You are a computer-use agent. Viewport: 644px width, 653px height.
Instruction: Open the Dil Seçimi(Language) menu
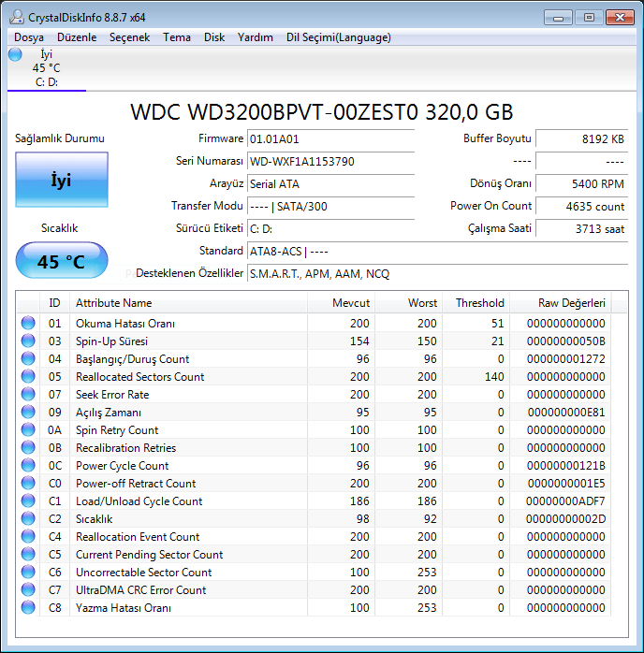(338, 37)
